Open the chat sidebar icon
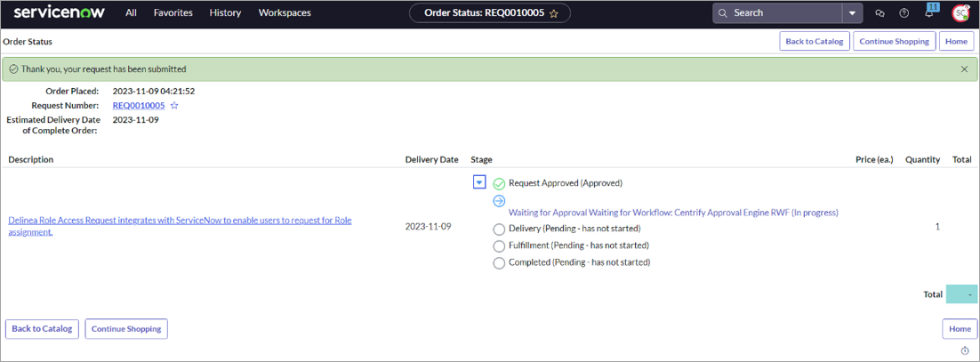The image size is (980, 362). click(880, 13)
